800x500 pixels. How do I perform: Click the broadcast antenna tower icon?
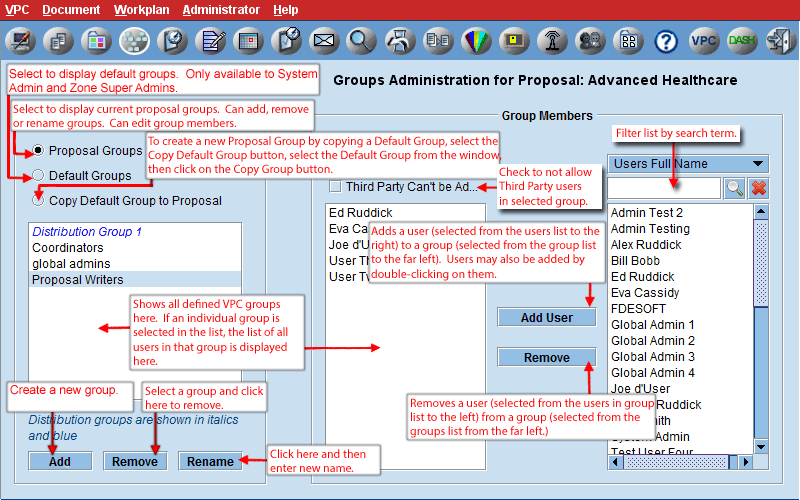552,41
